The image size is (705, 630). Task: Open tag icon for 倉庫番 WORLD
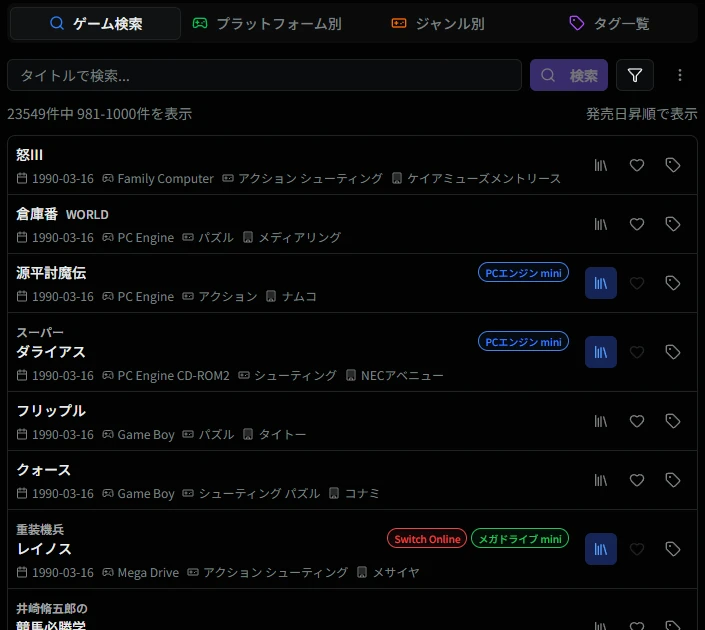673,224
